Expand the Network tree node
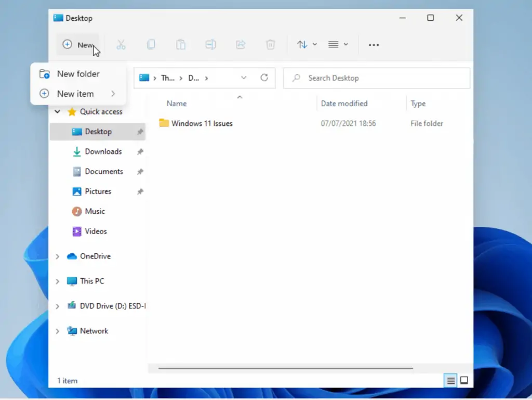532x400 pixels. [57, 331]
